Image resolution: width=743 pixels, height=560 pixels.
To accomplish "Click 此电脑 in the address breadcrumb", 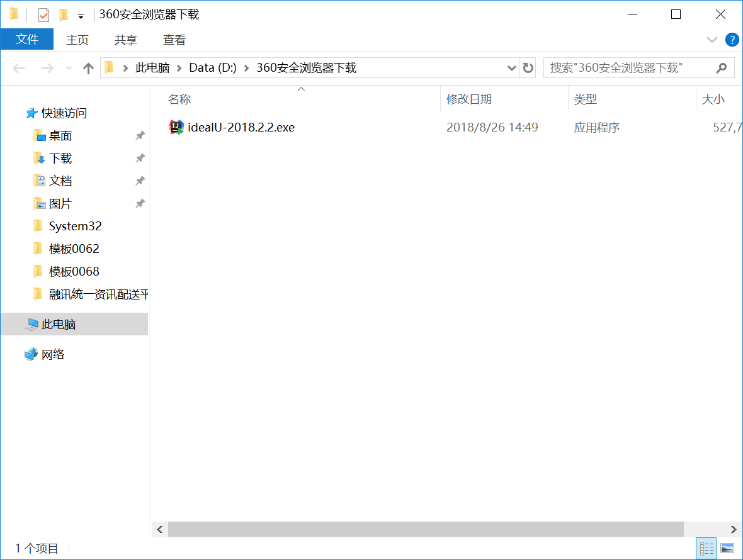I will click(x=152, y=68).
